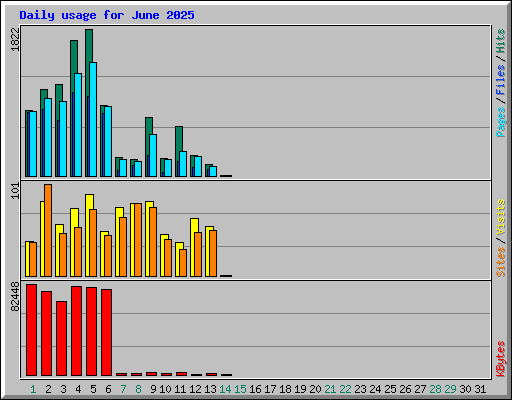This screenshot has height=400, width=512.
Task: Click the red KBytes bar for day 6
Action: [x=106, y=333]
